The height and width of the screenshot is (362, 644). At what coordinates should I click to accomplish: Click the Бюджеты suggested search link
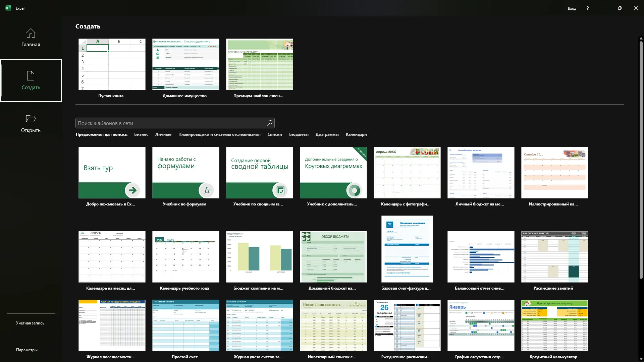coord(299,134)
